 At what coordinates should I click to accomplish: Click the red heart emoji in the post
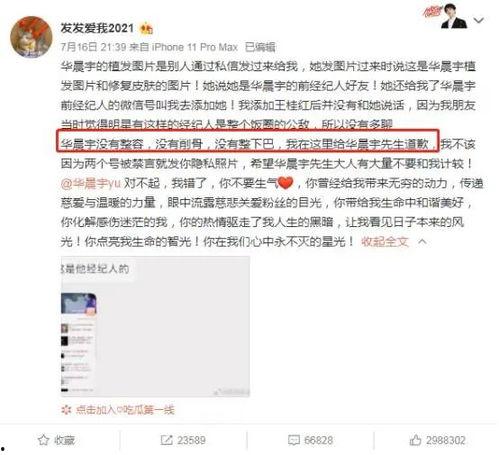(285, 183)
